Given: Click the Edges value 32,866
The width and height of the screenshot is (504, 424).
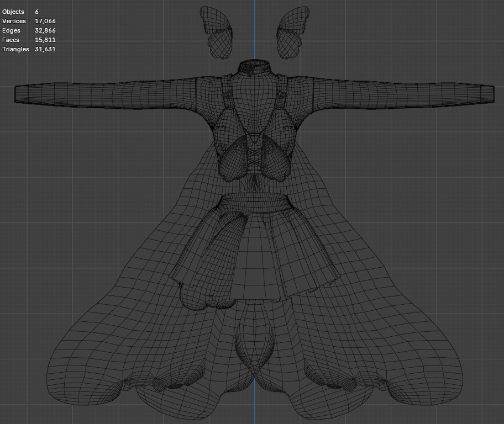Looking at the screenshot, I should click(x=45, y=30).
